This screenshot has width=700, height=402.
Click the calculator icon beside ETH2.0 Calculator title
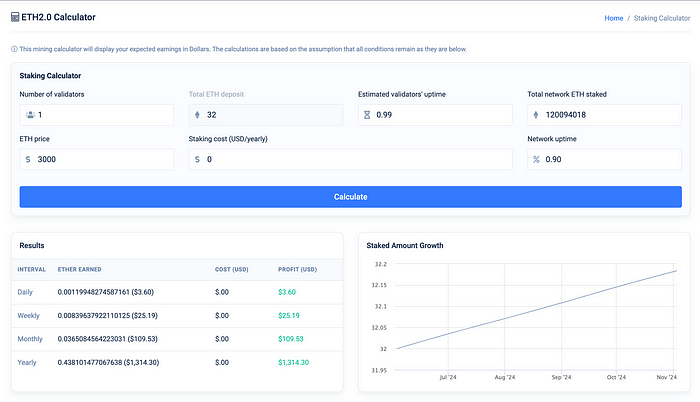point(14,18)
